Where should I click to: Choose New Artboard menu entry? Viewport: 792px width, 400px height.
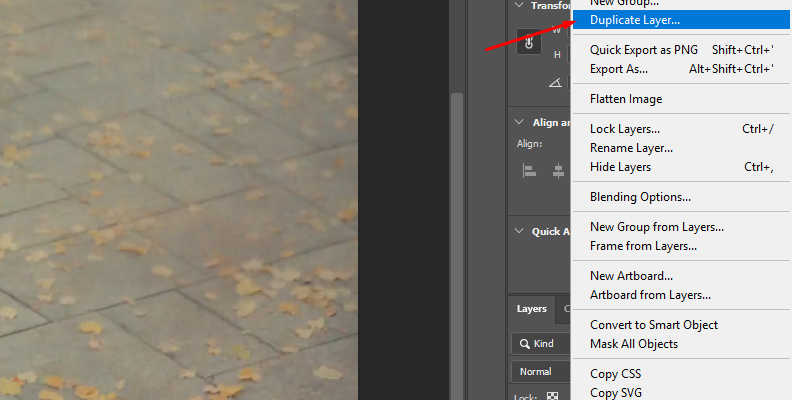(682, 276)
